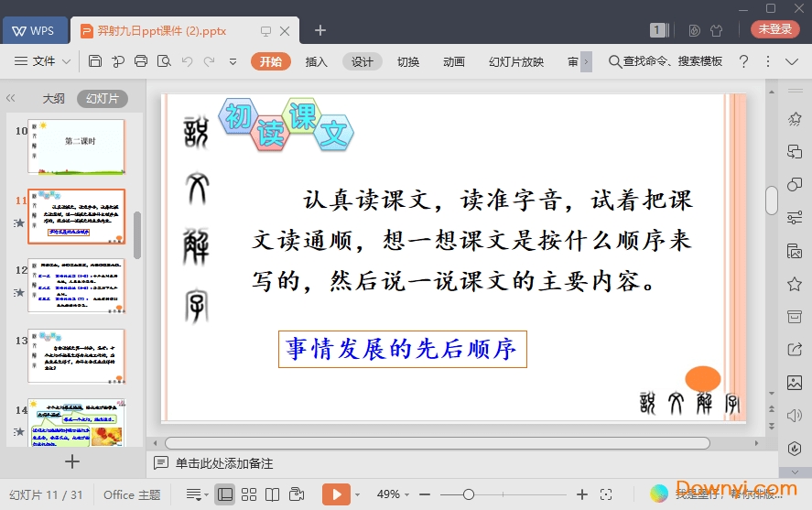812x510 pixels.
Task: Select the blue text box 事情发展的先后顺序
Action: point(403,349)
